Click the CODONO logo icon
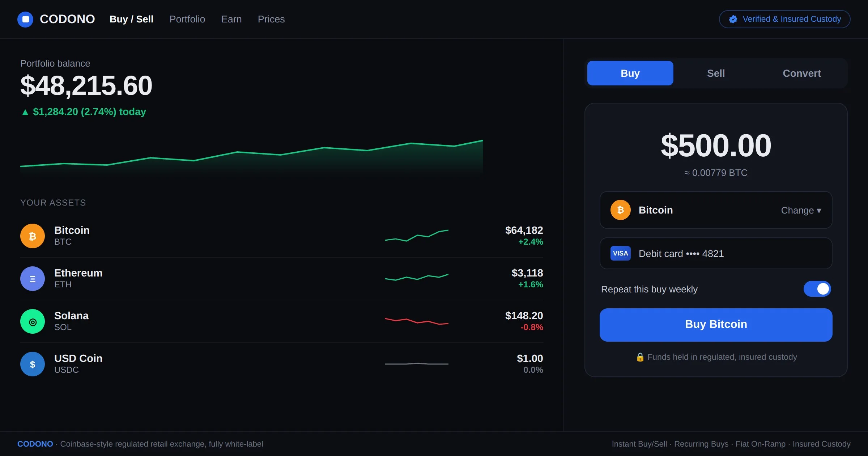The image size is (868, 456). [25, 19]
